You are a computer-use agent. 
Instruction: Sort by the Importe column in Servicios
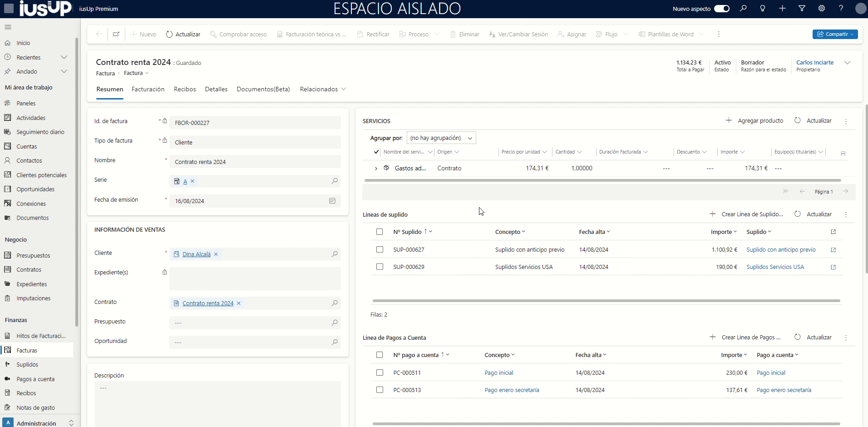732,152
